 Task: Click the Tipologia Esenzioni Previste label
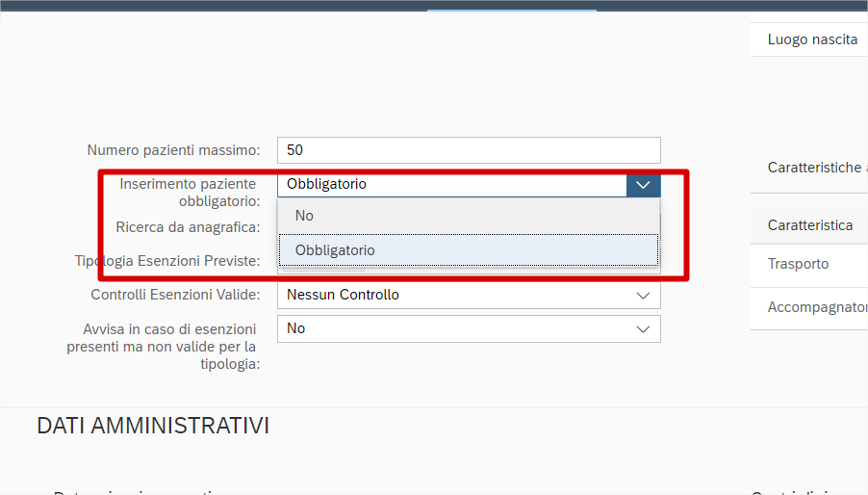click(x=167, y=261)
